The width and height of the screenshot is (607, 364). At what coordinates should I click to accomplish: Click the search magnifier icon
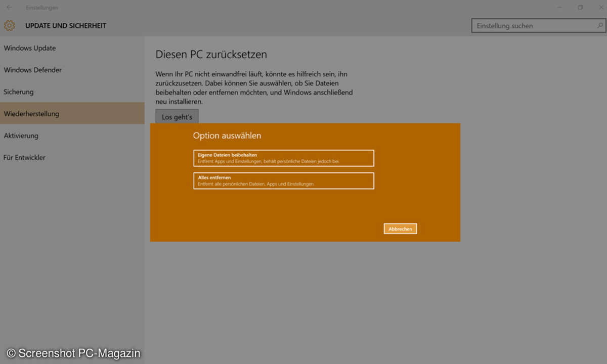(599, 26)
